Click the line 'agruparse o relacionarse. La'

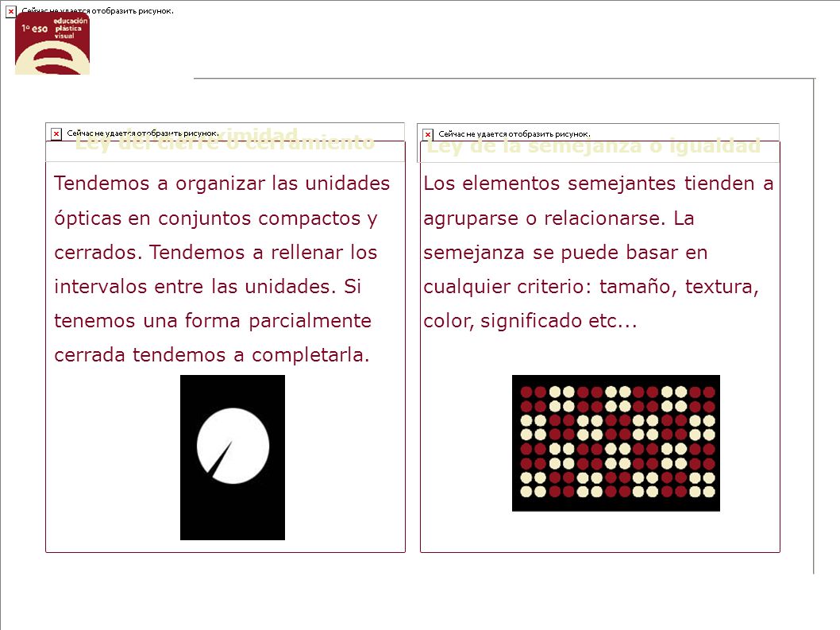(559, 218)
